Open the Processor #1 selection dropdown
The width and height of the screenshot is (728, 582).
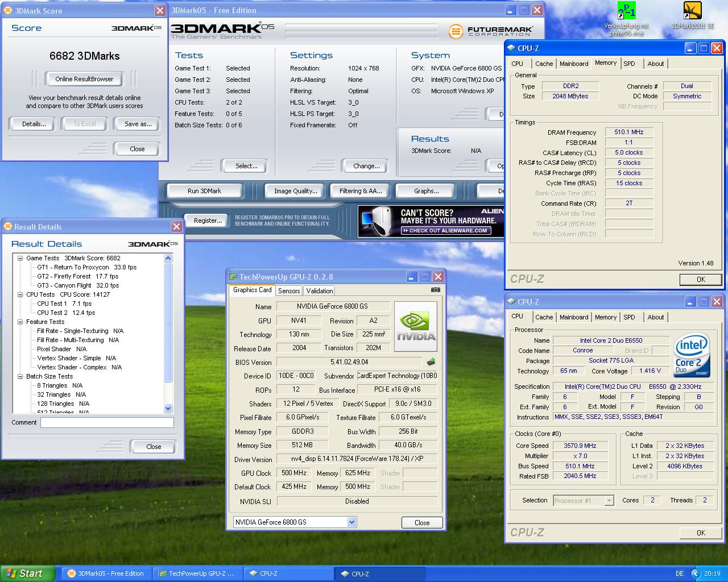[x=609, y=501]
